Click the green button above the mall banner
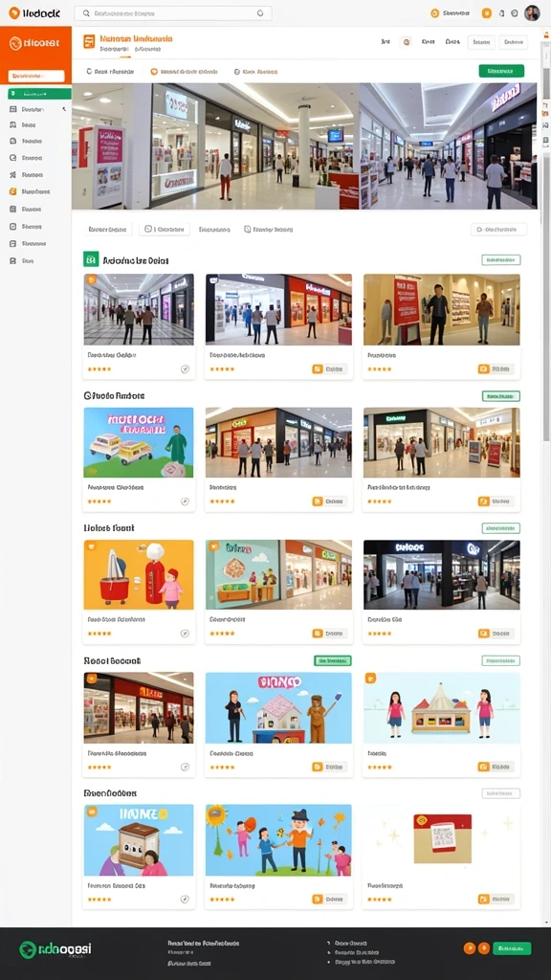551x980 pixels. pos(501,71)
